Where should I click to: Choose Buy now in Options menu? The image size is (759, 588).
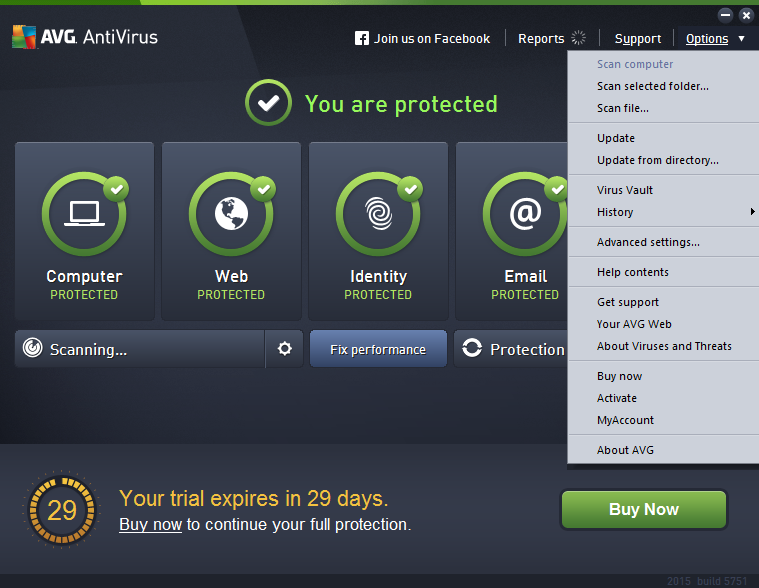coord(663,376)
